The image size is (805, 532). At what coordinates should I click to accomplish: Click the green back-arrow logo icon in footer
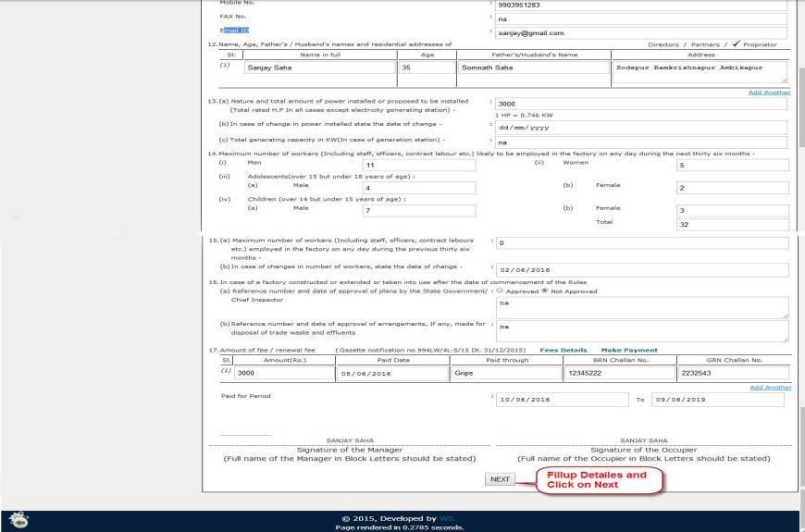(x=19, y=520)
